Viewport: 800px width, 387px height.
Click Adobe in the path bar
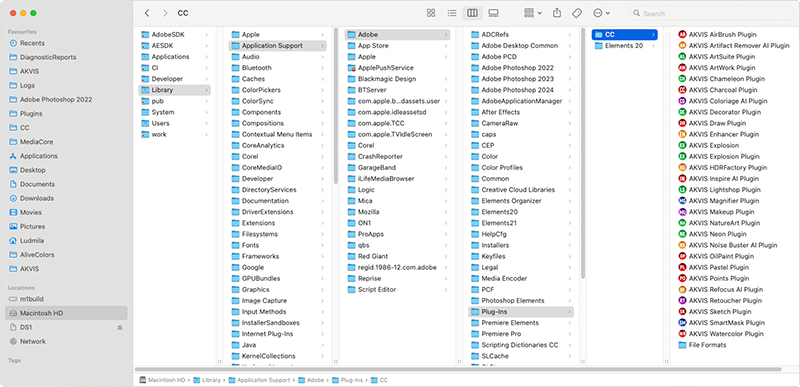pos(311,380)
